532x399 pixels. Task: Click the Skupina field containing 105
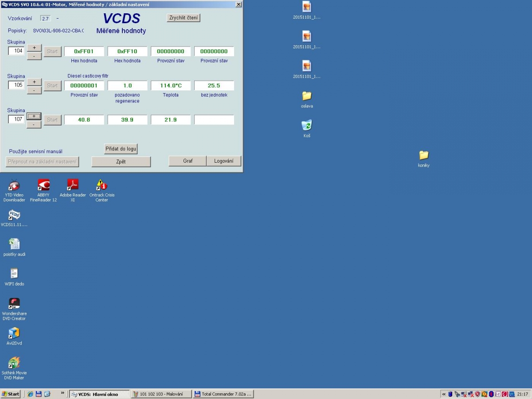(16, 85)
